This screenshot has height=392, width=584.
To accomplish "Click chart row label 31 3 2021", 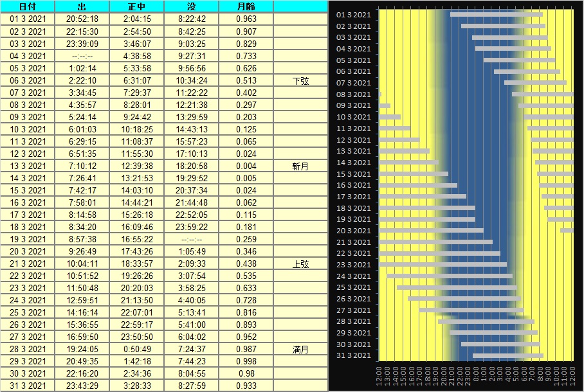I will (354, 356).
